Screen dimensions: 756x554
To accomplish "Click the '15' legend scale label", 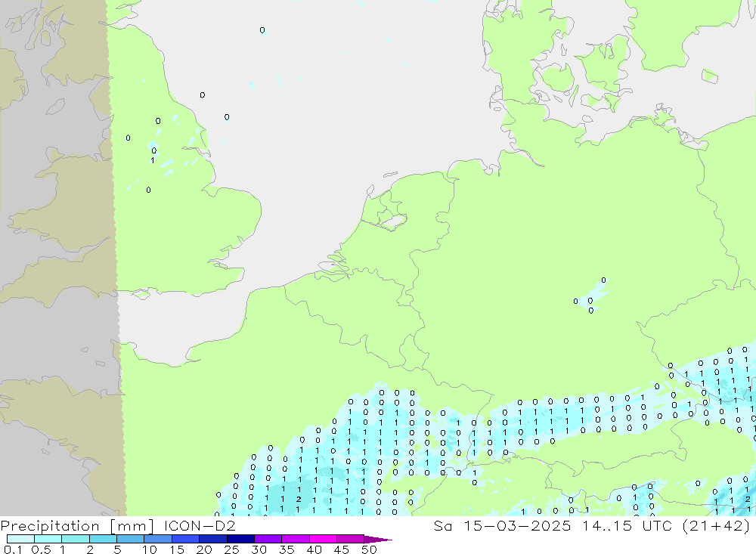I will click(x=177, y=549).
